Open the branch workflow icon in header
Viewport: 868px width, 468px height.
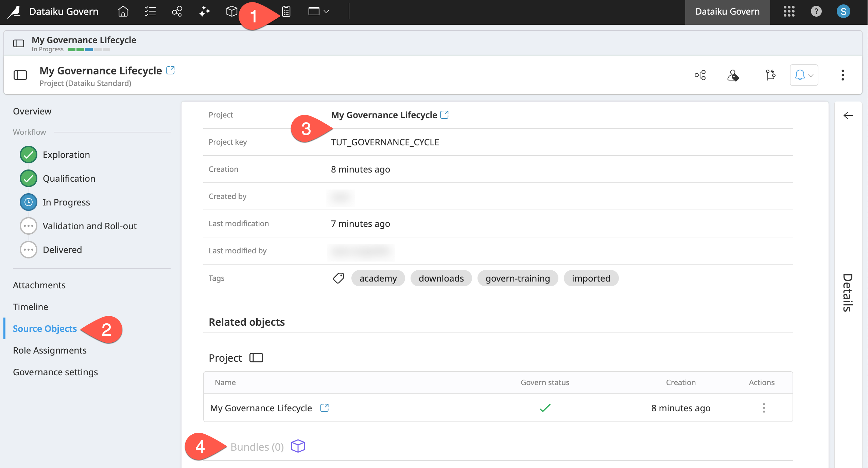(770, 75)
